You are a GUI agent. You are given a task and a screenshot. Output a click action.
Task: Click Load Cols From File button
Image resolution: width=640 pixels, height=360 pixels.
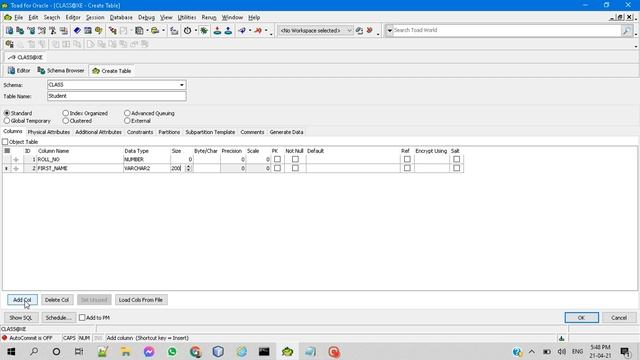pos(141,300)
